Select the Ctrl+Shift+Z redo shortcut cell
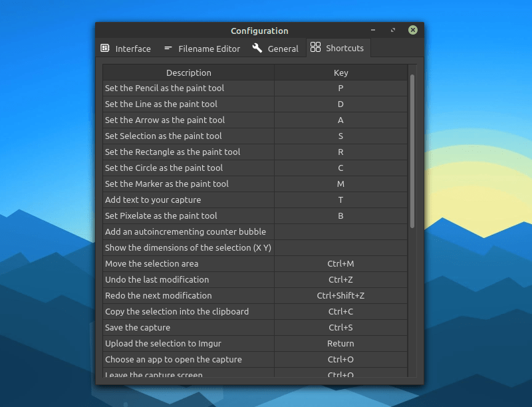Viewport: 532px width, 407px height. 340,296
